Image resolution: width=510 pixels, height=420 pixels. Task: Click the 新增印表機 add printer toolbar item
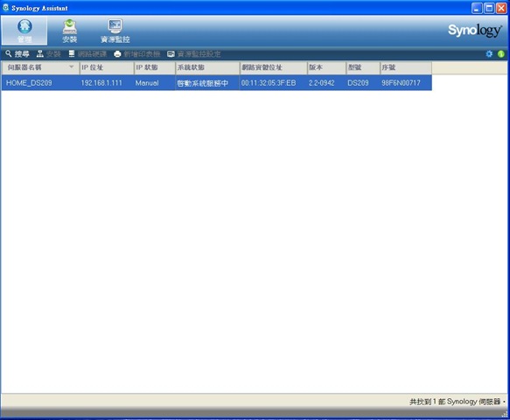[x=137, y=54]
